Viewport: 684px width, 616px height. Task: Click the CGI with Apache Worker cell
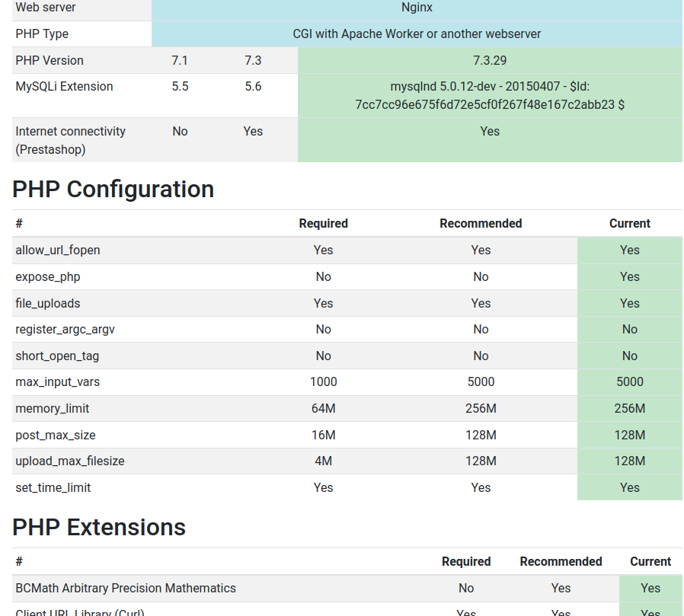[417, 34]
